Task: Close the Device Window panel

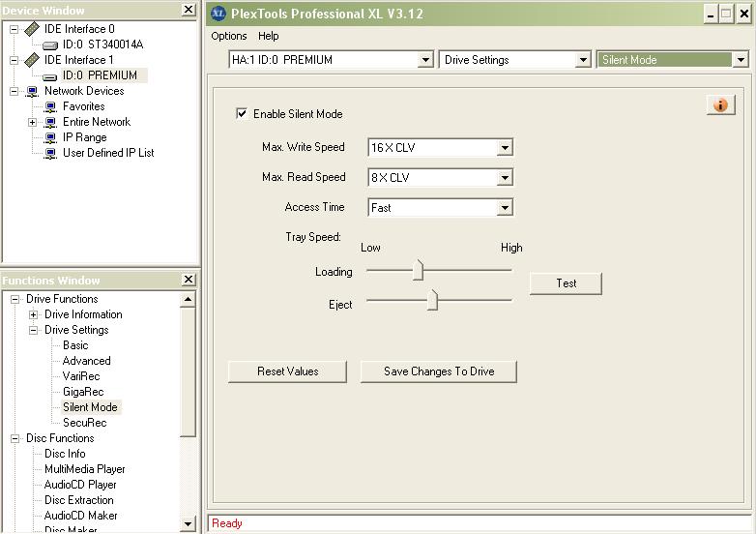Action: [189, 9]
